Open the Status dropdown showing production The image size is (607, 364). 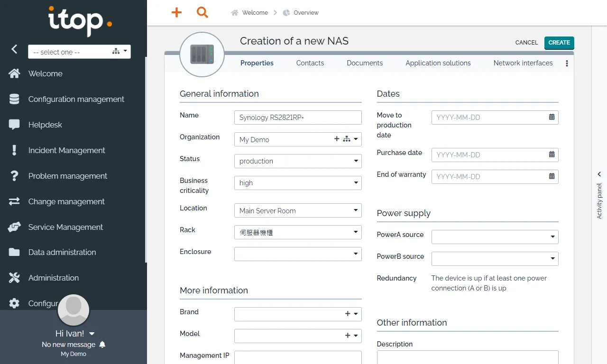click(x=298, y=161)
